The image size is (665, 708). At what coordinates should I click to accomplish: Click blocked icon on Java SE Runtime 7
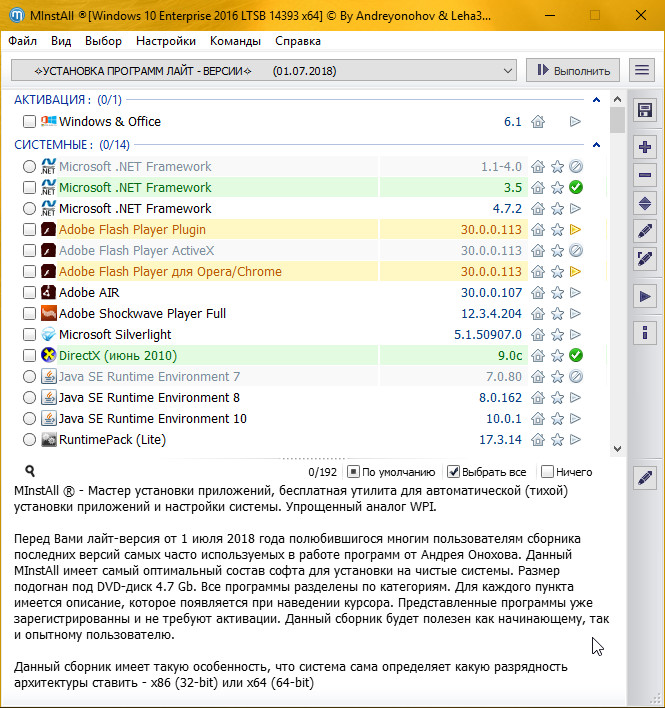click(576, 377)
